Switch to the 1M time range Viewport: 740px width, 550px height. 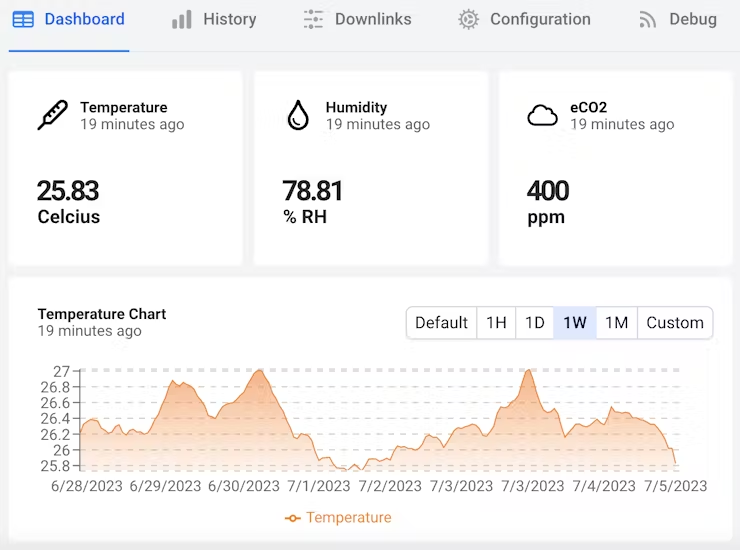click(x=616, y=322)
